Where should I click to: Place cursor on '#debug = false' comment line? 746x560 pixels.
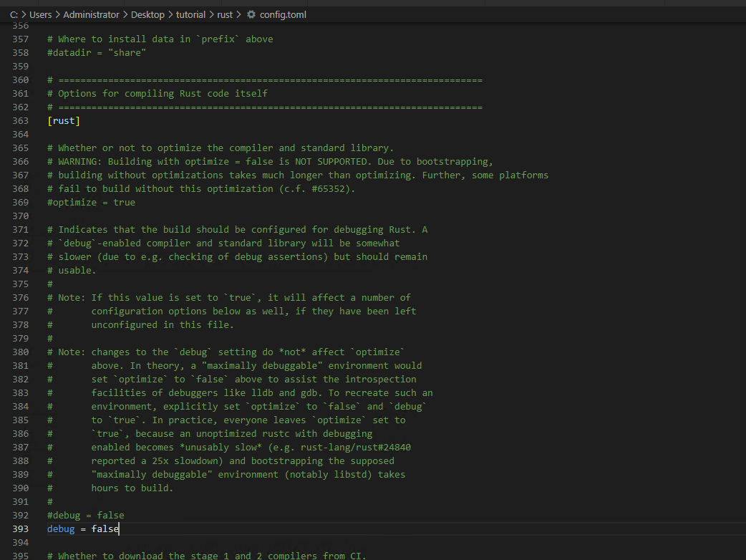(85, 516)
